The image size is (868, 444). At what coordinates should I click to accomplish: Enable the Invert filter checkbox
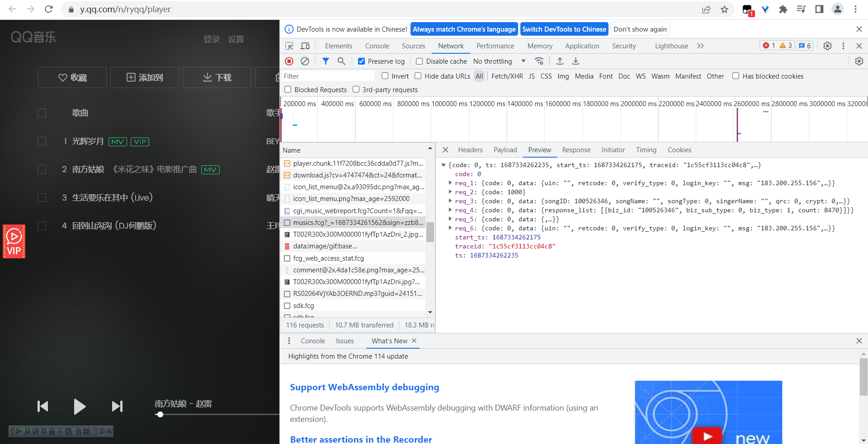pos(385,76)
